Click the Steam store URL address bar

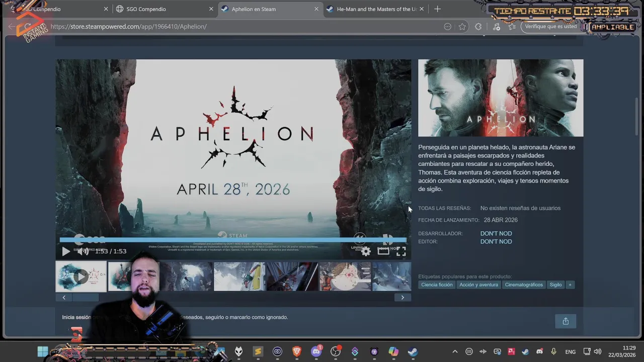click(242, 27)
